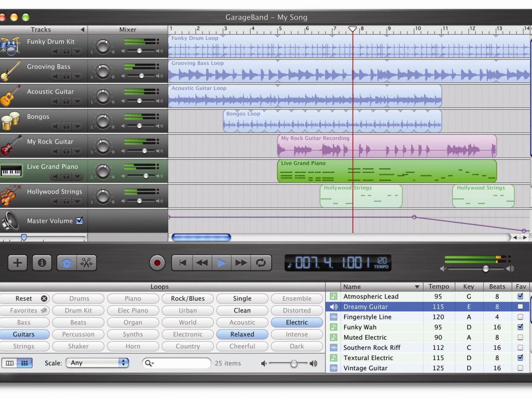Click the Acoustic Guitar track icon
532x399 pixels.
point(10,96)
